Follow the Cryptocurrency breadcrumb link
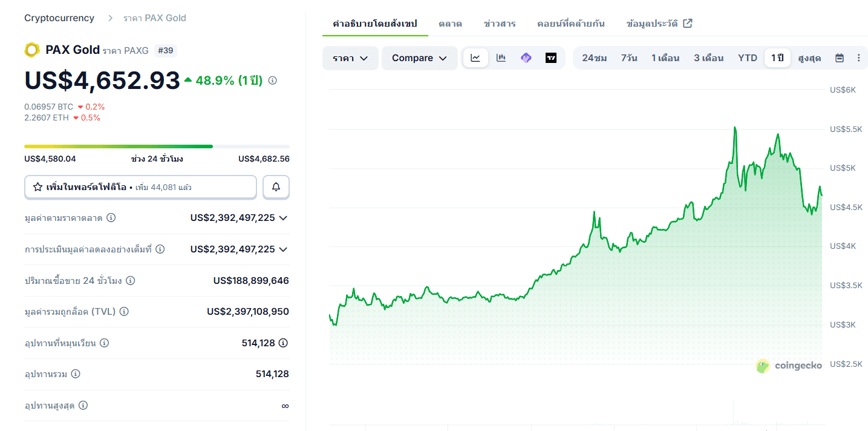This screenshot has width=868, height=431. (59, 18)
